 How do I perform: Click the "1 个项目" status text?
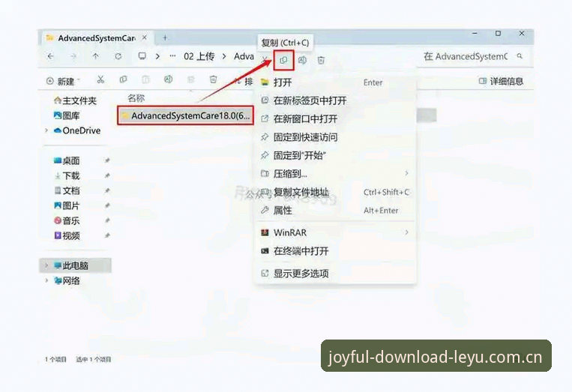point(55,360)
